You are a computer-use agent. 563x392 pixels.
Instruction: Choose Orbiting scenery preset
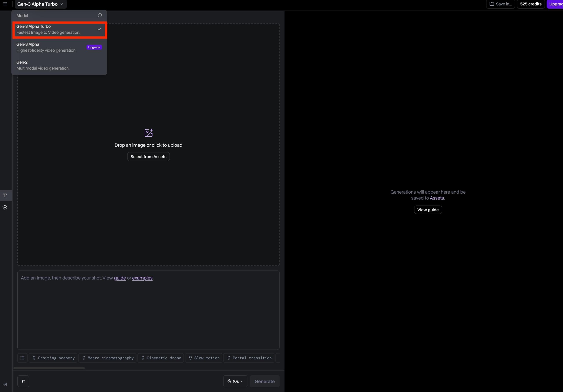[53, 358]
